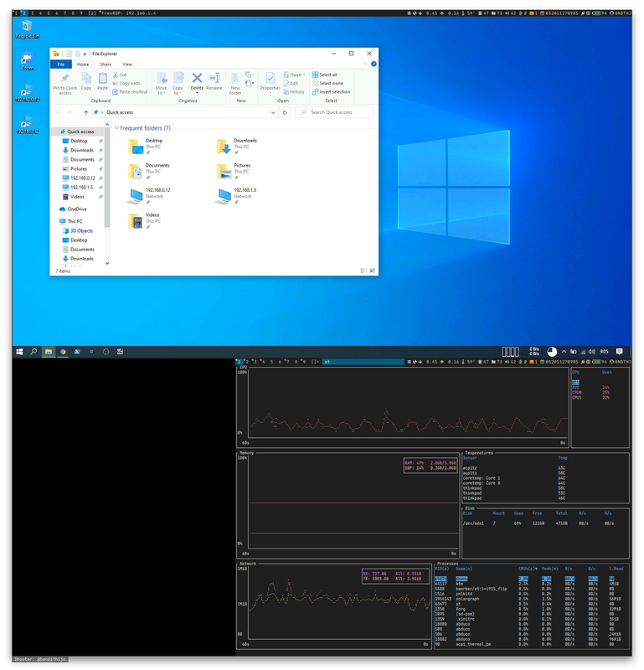644x670 pixels.
Task: Click the Delete icon in Organize group
Action: [197, 80]
